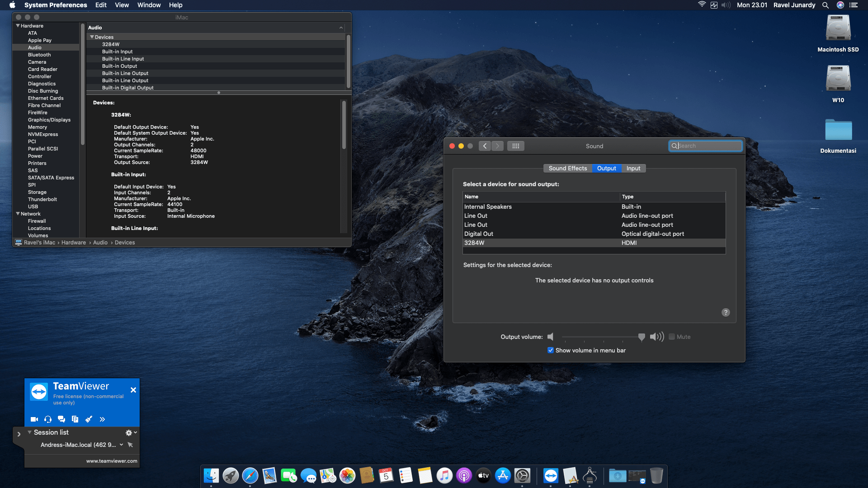Open the Apple menu
Viewport: 868px width, 488px height.
click(12, 5)
